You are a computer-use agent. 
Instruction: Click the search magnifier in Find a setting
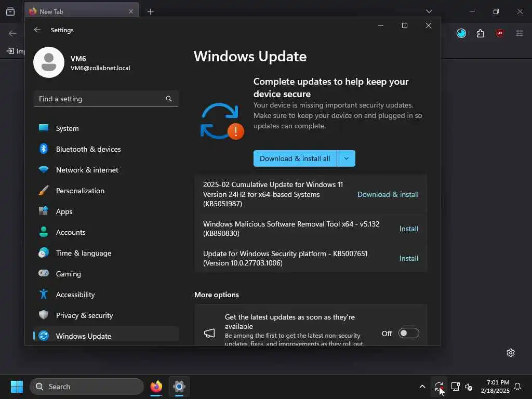point(169,99)
